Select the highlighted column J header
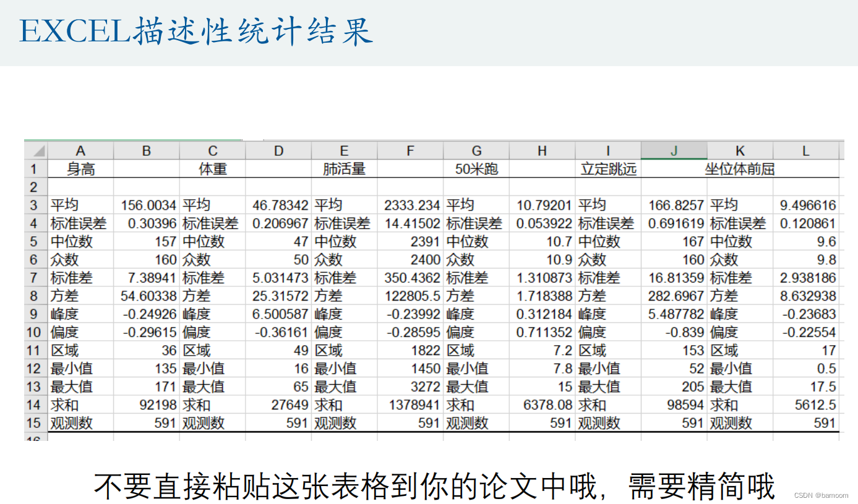Image resolution: width=858 pixels, height=504 pixels. 674,151
